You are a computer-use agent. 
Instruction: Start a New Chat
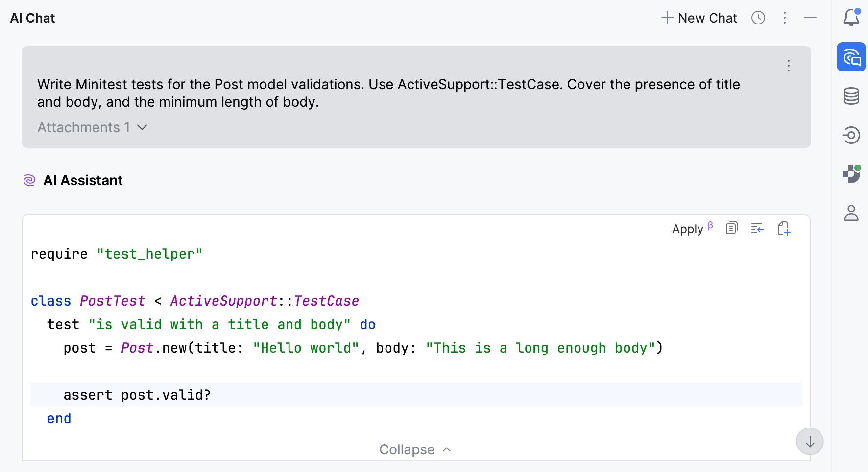(x=699, y=18)
